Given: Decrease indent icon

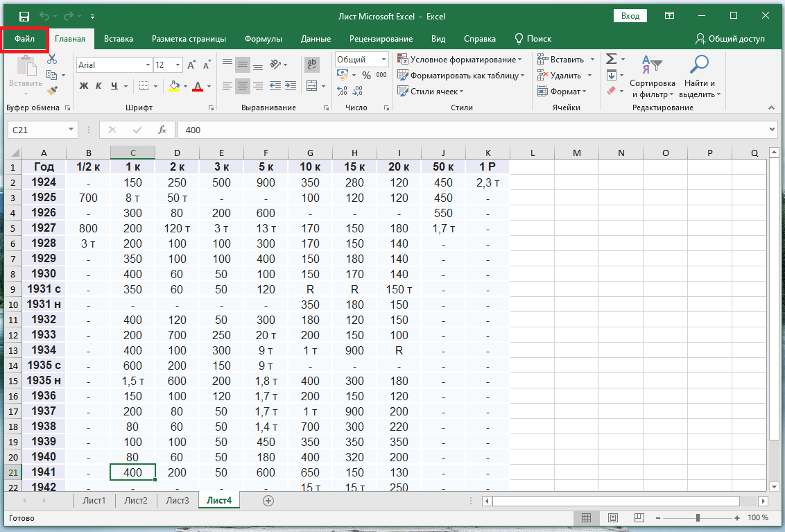Looking at the screenshot, I should (275, 86).
